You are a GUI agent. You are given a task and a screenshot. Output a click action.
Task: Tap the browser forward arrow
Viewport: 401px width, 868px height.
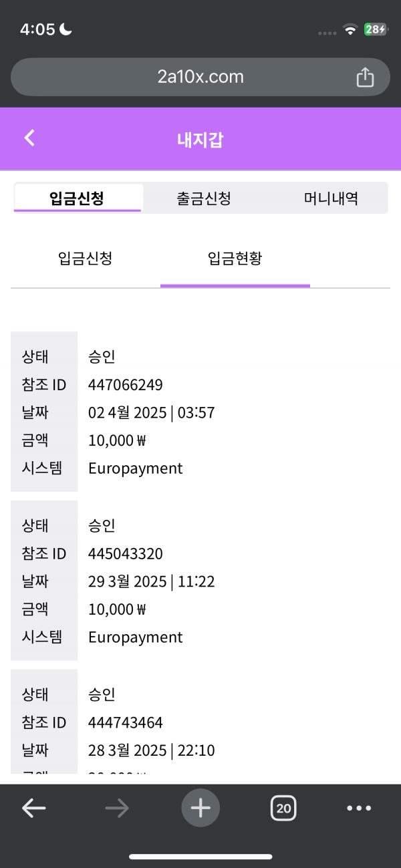click(x=117, y=808)
